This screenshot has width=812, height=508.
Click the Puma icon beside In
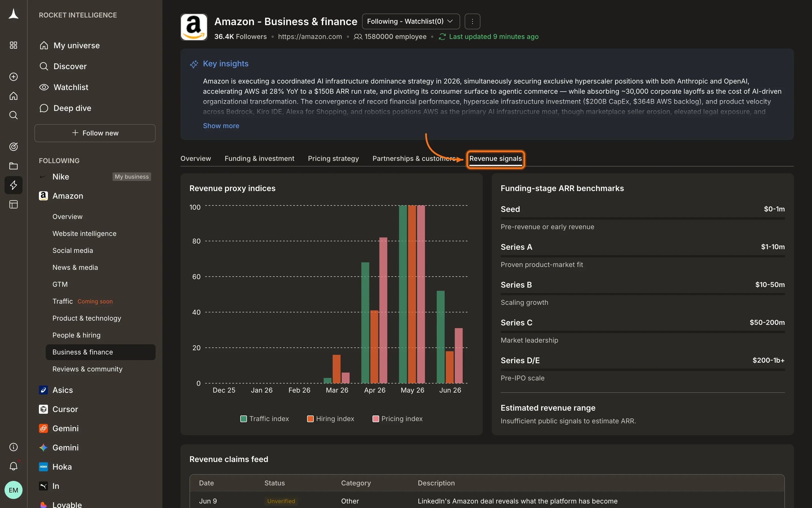(x=43, y=486)
